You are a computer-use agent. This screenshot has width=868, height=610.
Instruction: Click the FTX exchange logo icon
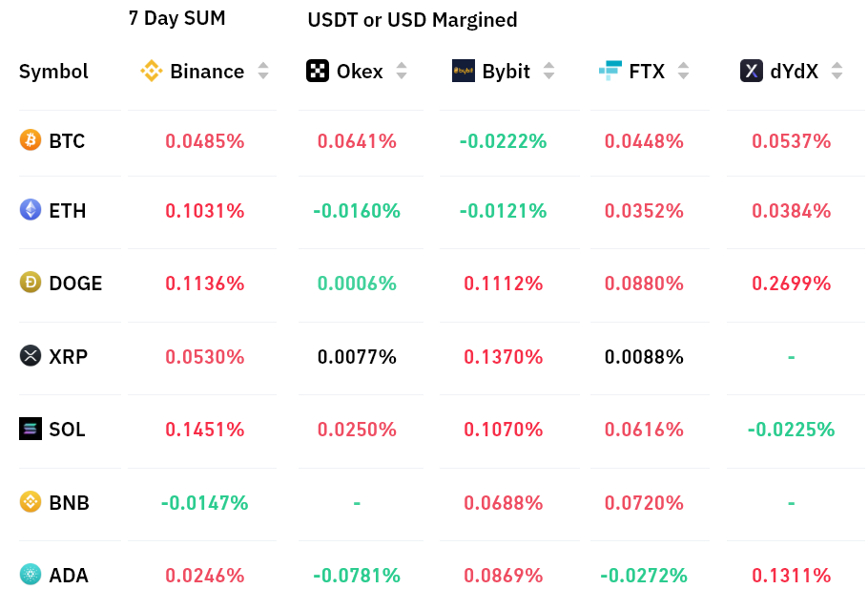click(610, 71)
